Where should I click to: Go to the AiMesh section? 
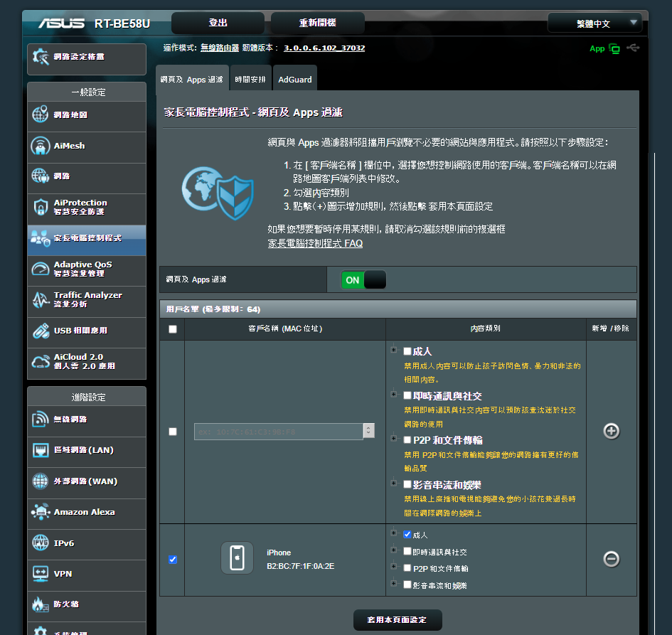click(87, 146)
